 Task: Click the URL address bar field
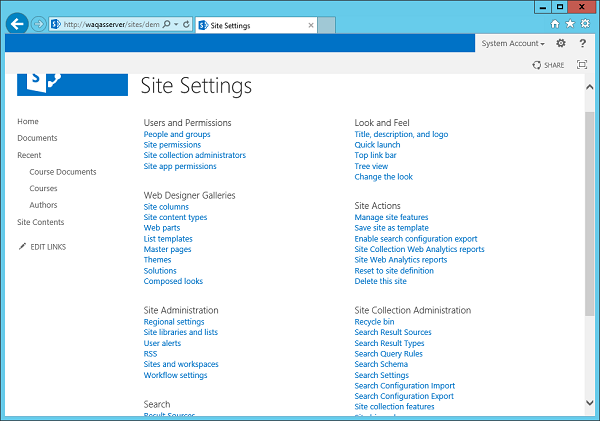click(110, 22)
